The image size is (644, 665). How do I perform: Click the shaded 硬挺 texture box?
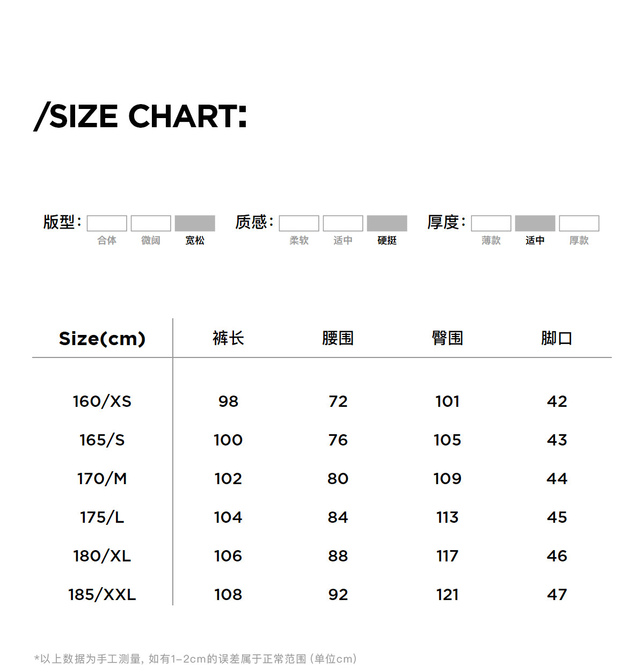[x=387, y=223]
